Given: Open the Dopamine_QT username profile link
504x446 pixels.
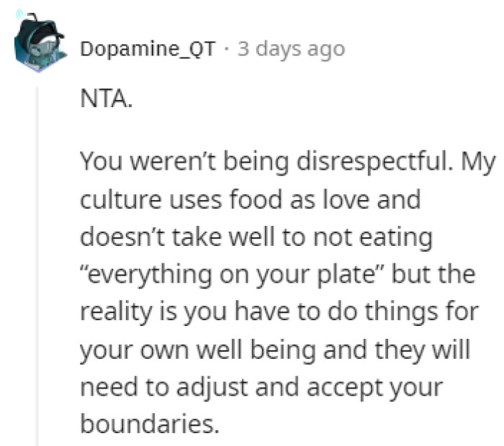Looking at the screenshot, I should [x=148, y=49].
